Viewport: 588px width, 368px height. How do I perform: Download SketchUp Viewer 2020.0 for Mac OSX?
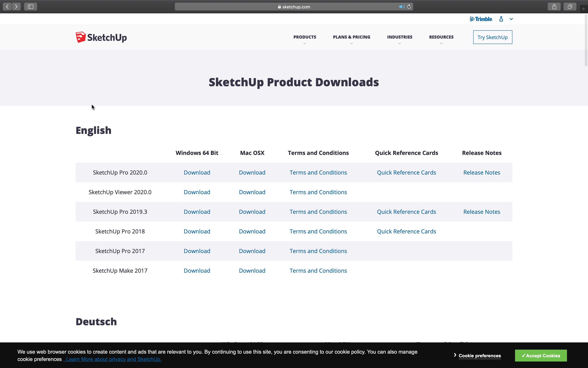pos(252,192)
